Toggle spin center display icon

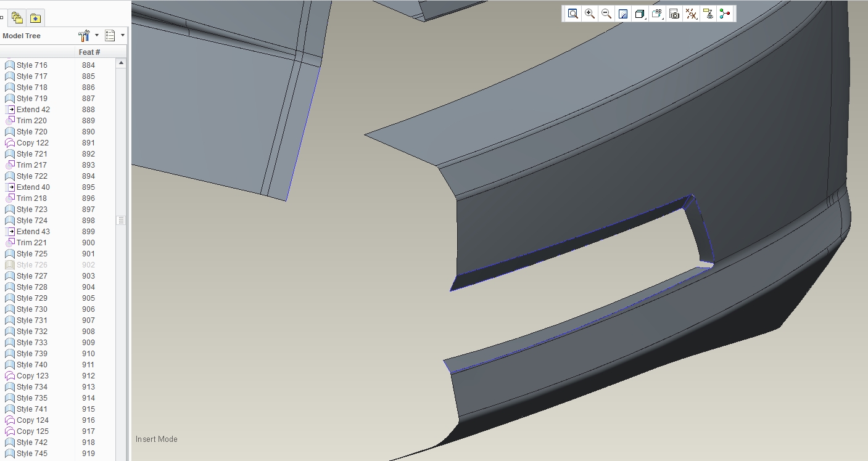click(x=725, y=14)
